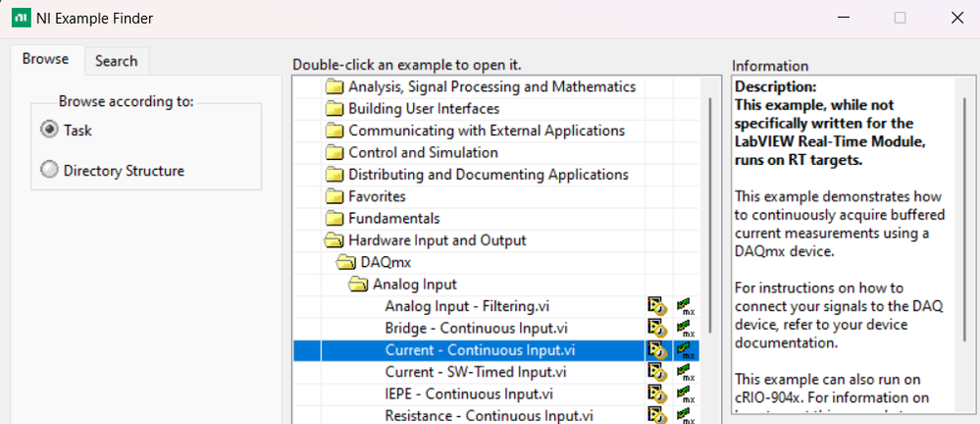The image size is (980, 424).
Task: Click the Favorites folder icon
Action: point(335,196)
